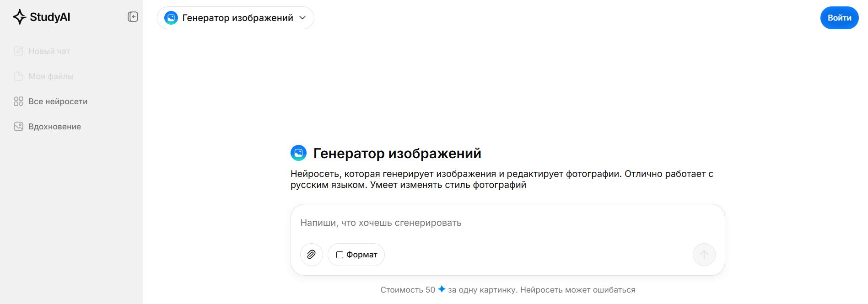Image resolution: width=868 pixels, height=304 pixels.
Task: Click the paperclip attachment icon
Action: pyautogui.click(x=312, y=255)
